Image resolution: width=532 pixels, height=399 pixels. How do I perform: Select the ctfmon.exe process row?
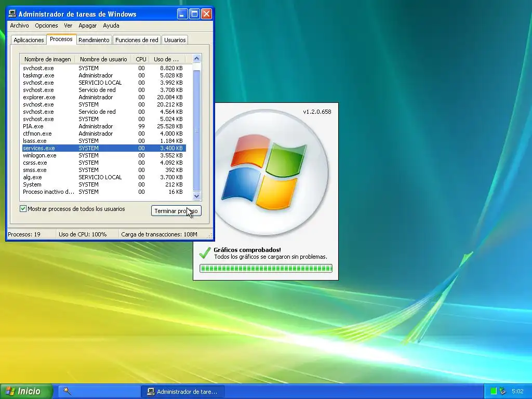point(103,134)
